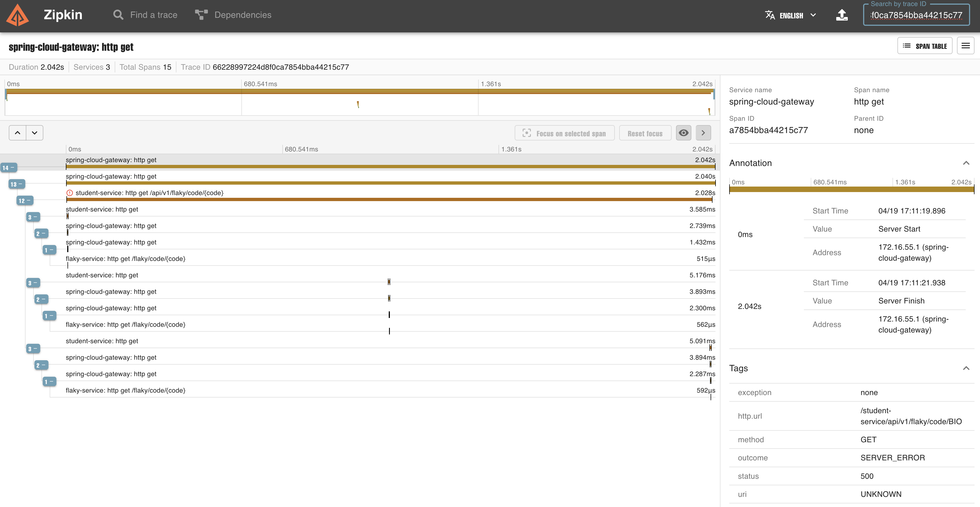Click the SPAN TABLE button

925,46
